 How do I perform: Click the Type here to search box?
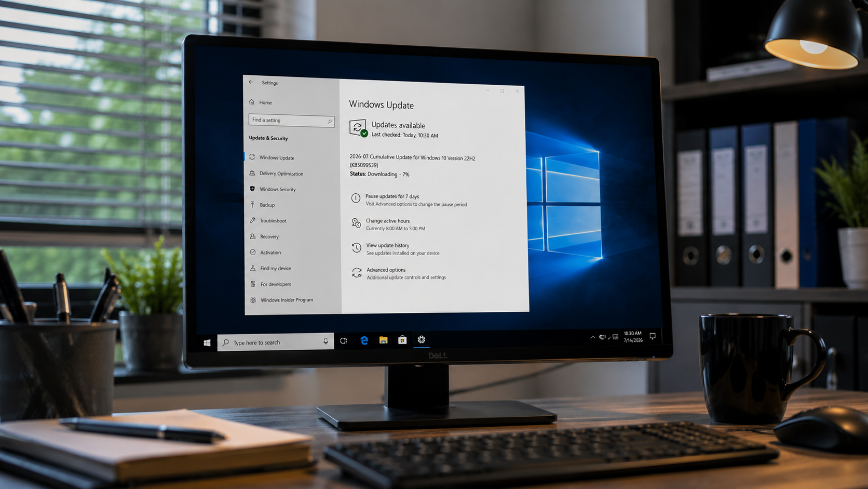[x=275, y=342]
